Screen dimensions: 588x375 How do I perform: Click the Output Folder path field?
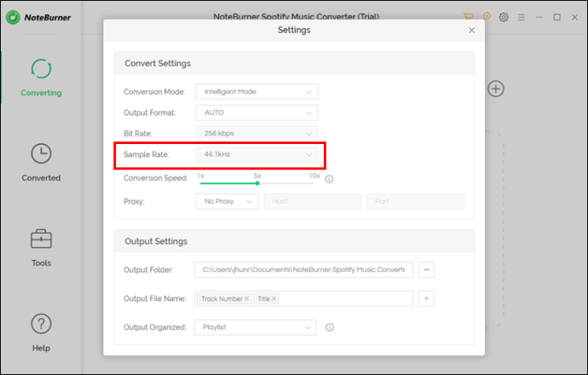303,269
